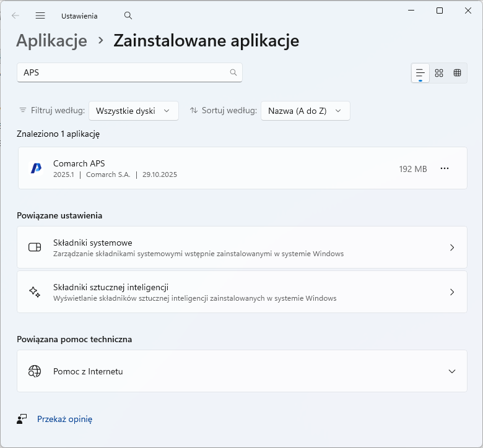Open more options for Comarch APS
This screenshot has width=483, height=448.
coord(445,168)
